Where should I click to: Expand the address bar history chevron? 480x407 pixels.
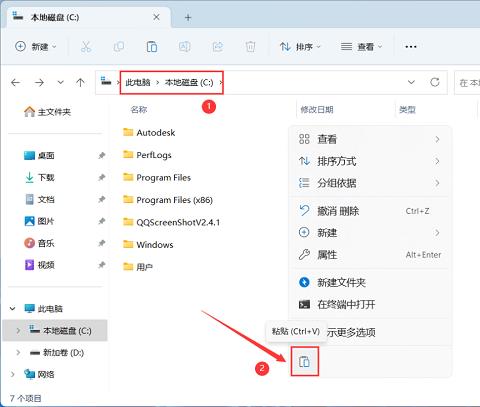[x=411, y=82]
